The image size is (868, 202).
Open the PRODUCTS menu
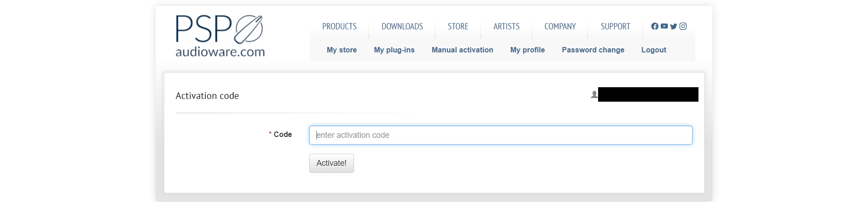click(340, 27)
